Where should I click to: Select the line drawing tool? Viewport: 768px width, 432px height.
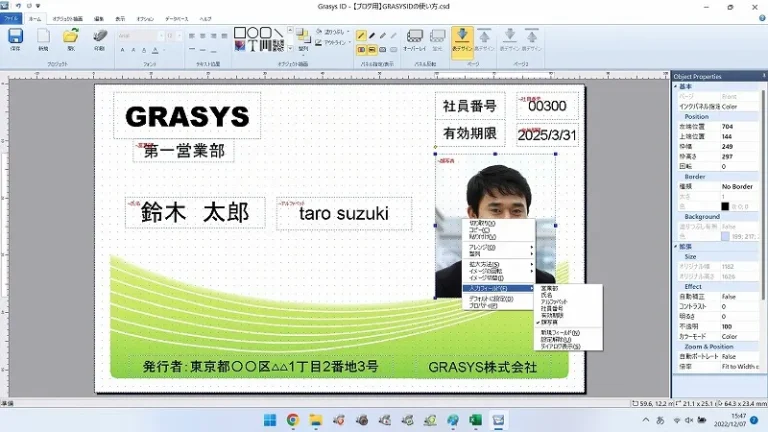coord(278,33)
